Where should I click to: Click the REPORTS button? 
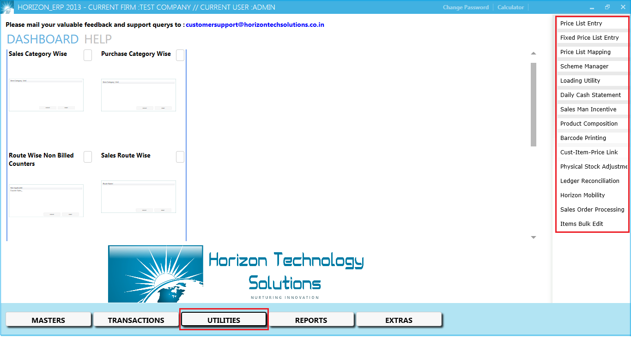(311, 320)
